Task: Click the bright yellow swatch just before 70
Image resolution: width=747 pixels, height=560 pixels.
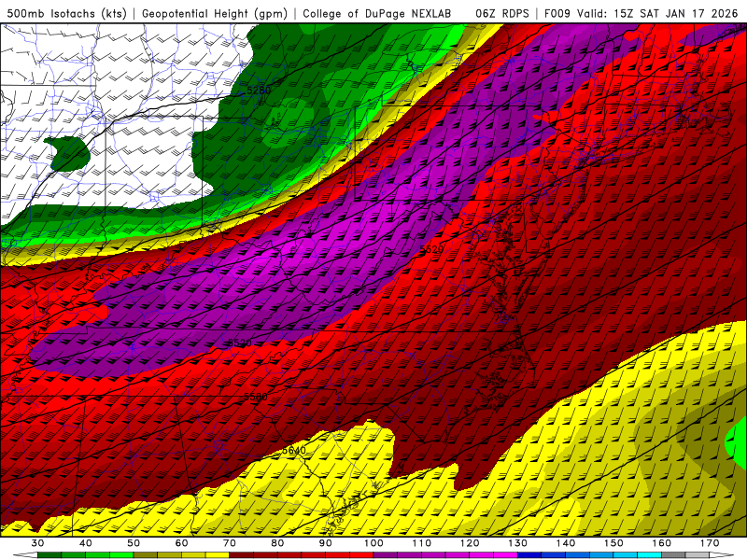Action: pos(218,555)
